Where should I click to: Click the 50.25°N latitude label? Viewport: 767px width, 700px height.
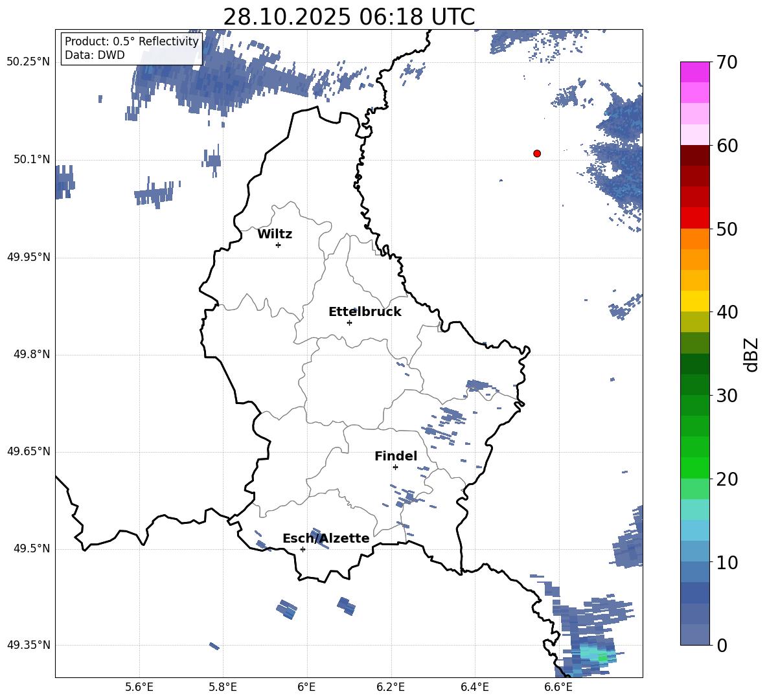(x=29, y=62)
